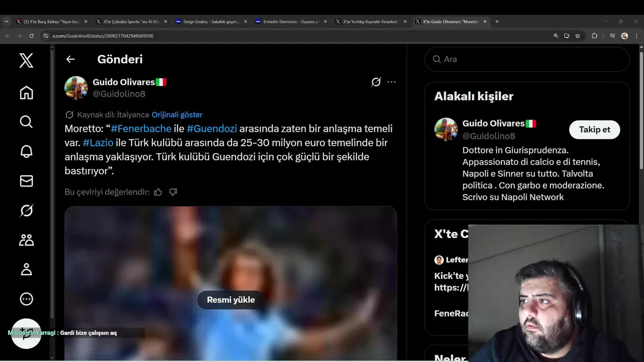Open Guido Olivares avatar in Alakalı kişiler
The image size is (644, 362).
pyautogui.click(x=446, y=130)
